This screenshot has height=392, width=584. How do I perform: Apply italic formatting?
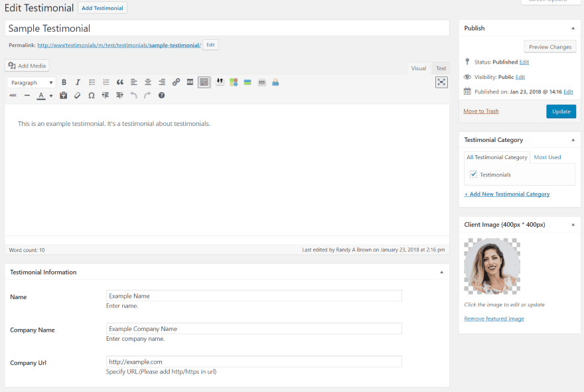(78, 82)
